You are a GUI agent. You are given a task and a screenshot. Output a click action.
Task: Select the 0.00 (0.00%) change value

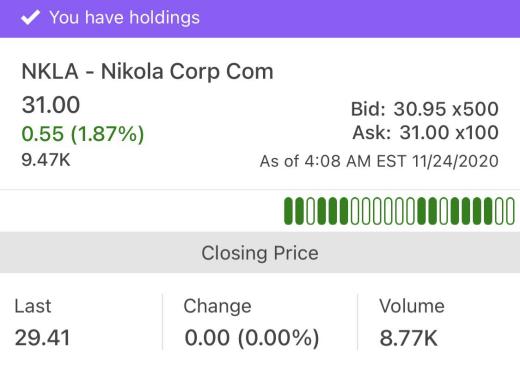[252, 338]
